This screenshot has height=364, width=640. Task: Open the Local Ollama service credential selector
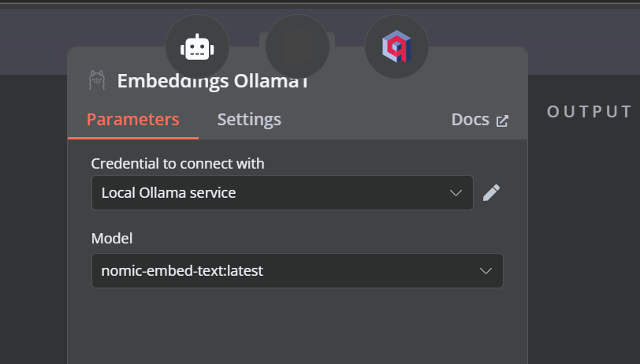point(282,192)
